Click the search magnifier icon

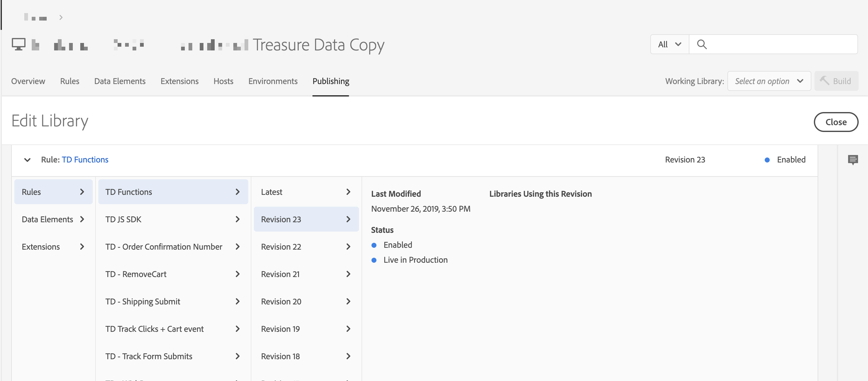point(702,44)
